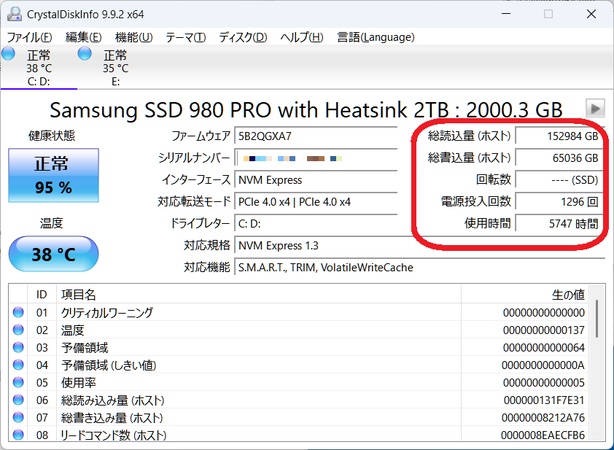Open the ヘルプ(H) menu

click(x=302, y=38)
